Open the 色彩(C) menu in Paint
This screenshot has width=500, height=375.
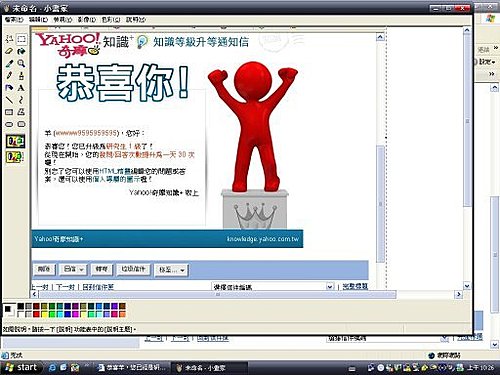click(x=111, y=20)
